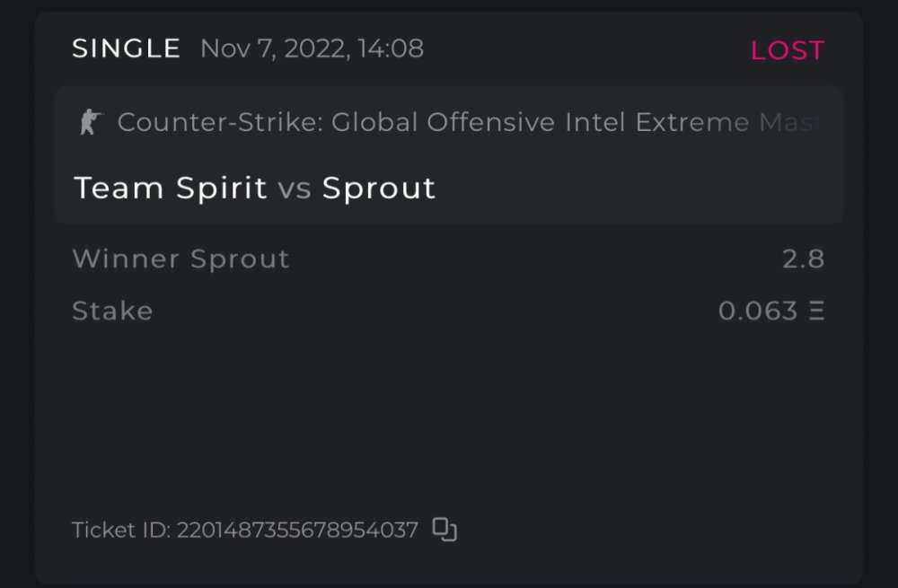This screenshot has height=588, width=898.
Task: Click the "vs" text between the teams
Action: pos(295,189)
